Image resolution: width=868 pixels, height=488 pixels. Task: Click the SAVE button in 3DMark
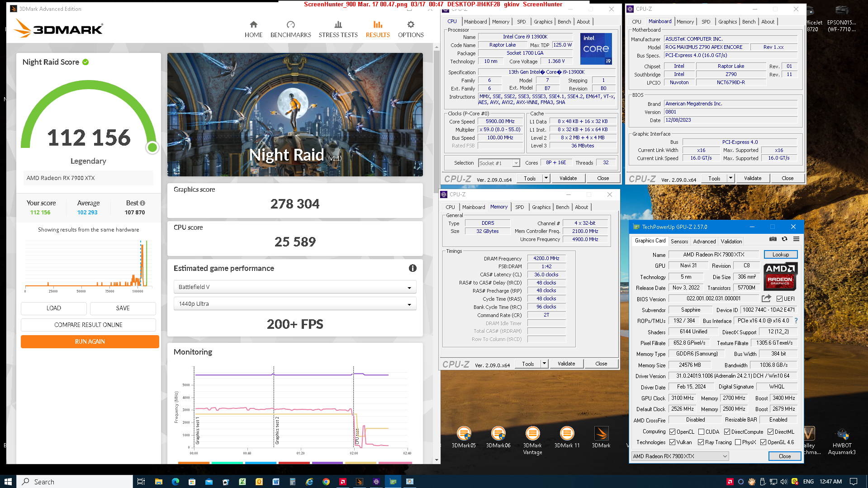click(123, 308)
